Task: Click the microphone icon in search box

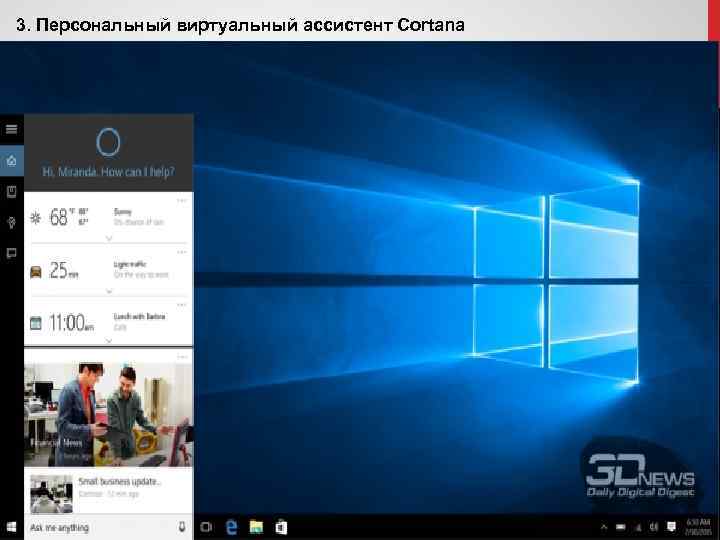Action: (x=182, y=527)
